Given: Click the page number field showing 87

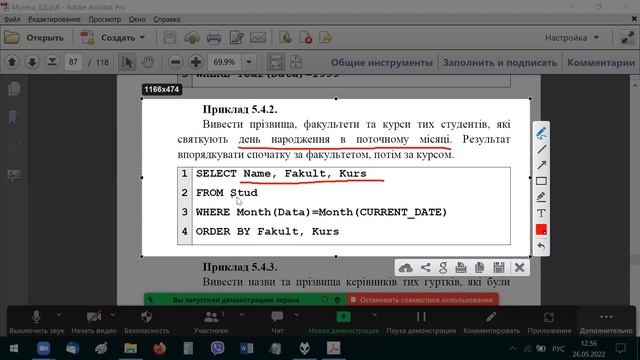Looking at the screenshot, I should click(73, 62).
